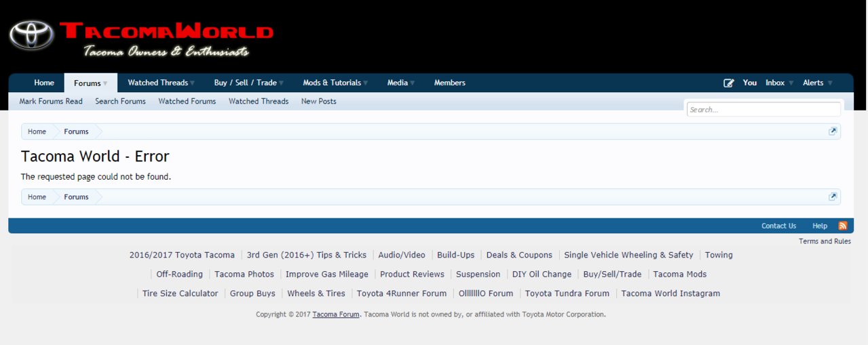The image size is (868, 345).
Task: Open the Wheels & Tires link
Action: [x=316, y=293]
